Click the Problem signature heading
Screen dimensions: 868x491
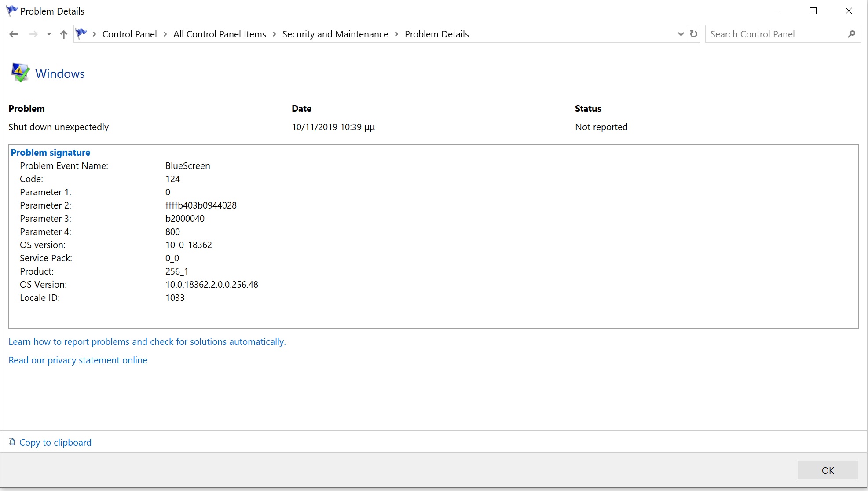51,153
